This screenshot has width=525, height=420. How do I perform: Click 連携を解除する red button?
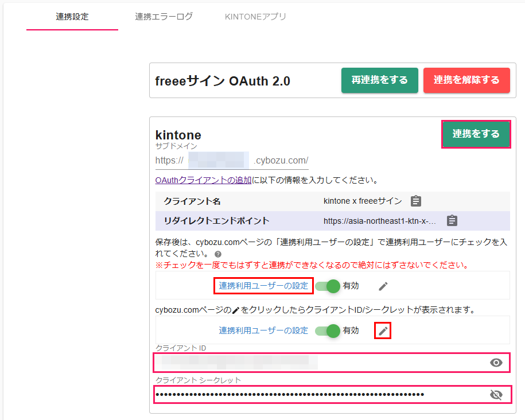pos(466,80)
